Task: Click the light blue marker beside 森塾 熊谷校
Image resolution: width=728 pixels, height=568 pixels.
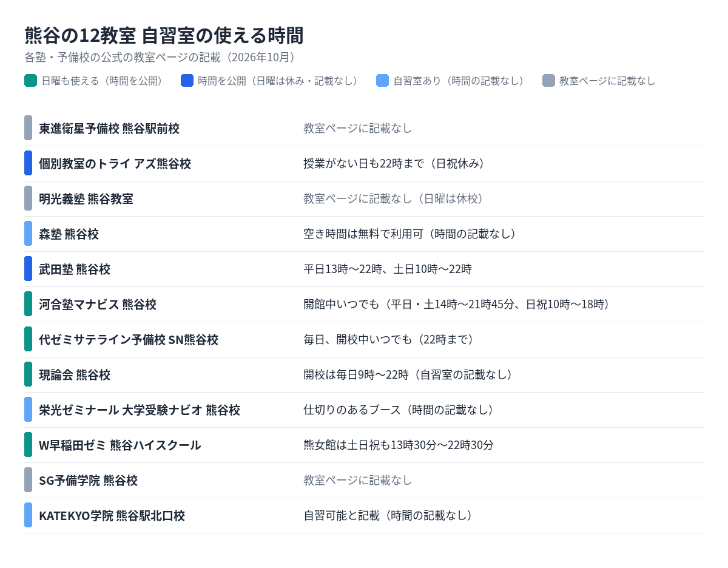Action: click(28, 234)
